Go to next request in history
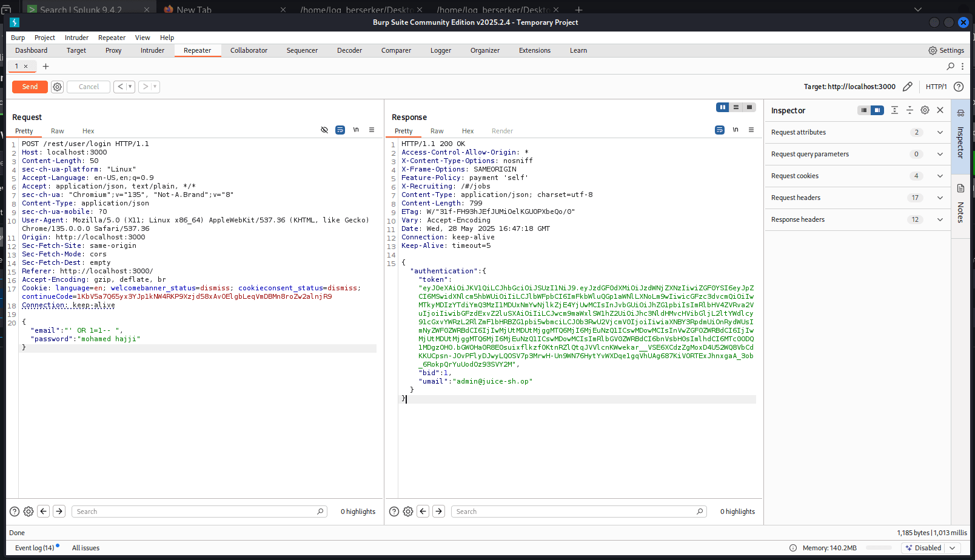The width and height of the screenshot is (975, 560). 145,87
